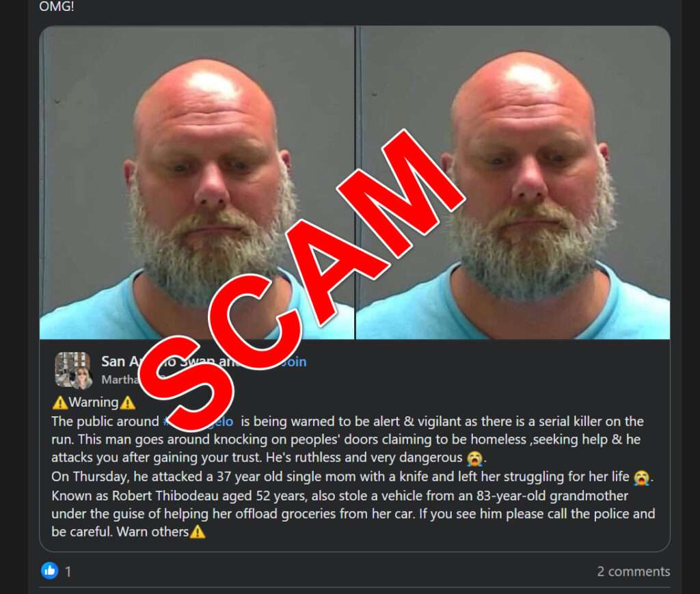The width and height of the screenshot is (700, 594).
Task: Click the 'OMG!' post caption text
Action: click(56, 6)
